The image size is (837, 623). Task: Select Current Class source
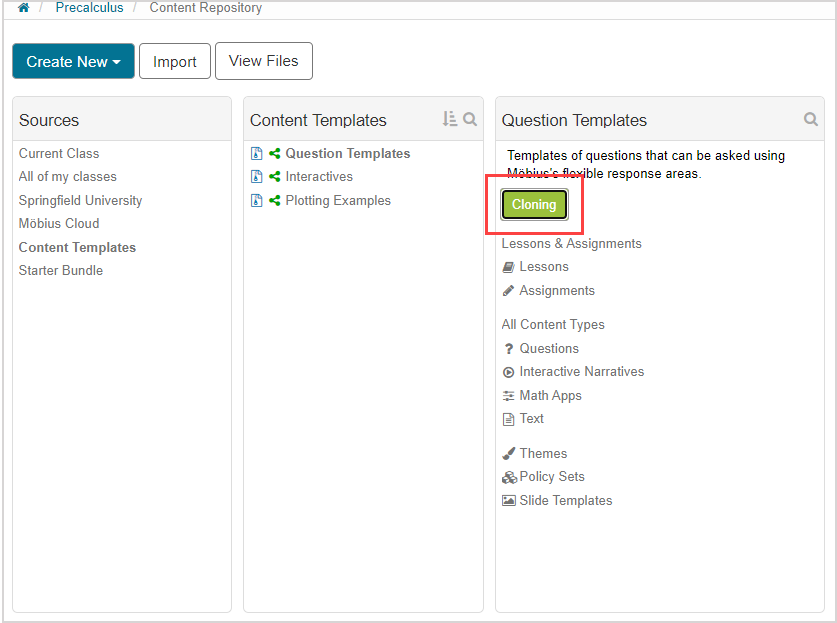coord(59,154)
